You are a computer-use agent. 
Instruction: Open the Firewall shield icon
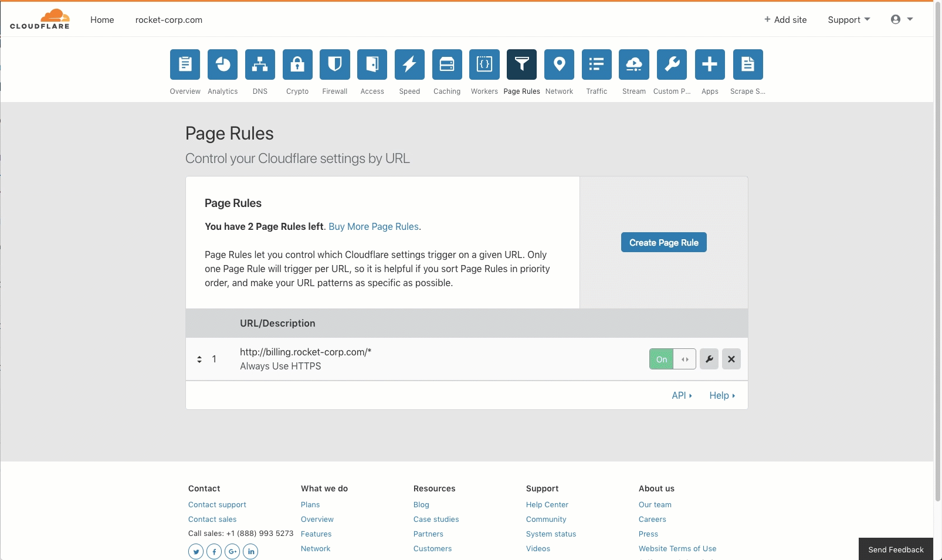pos(335,65)
